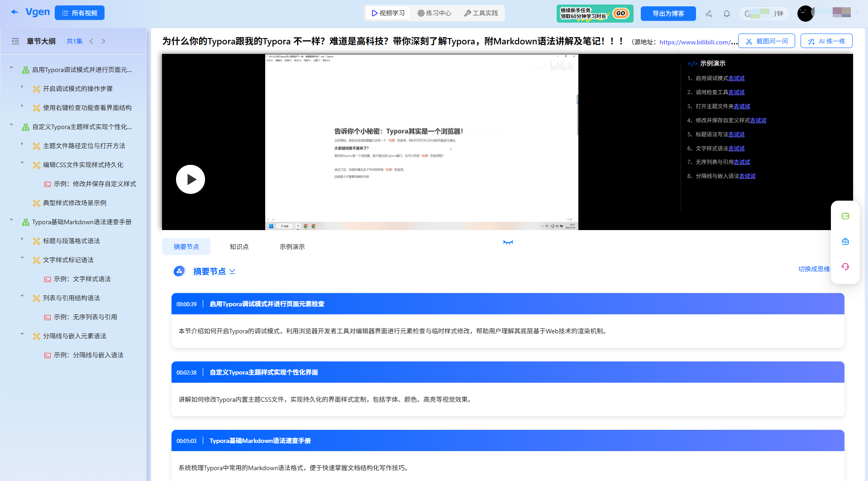Screen dimensions: 868x481
Task: Click the green chat icon in floating panel
Action: (x=845, y=216)
